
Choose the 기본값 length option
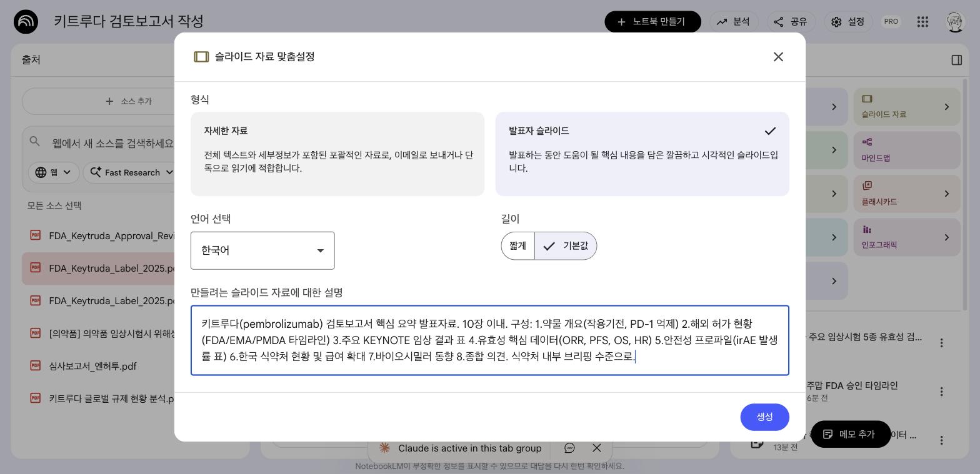566,246
